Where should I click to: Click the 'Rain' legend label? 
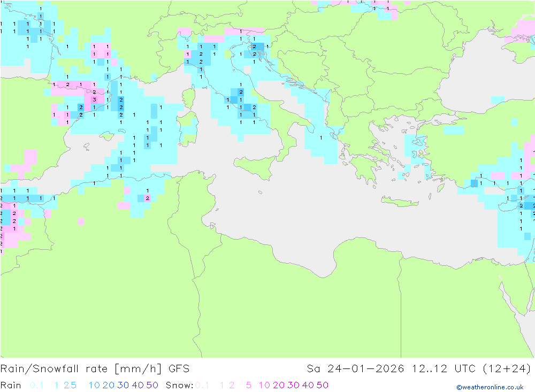click(11, 385)
